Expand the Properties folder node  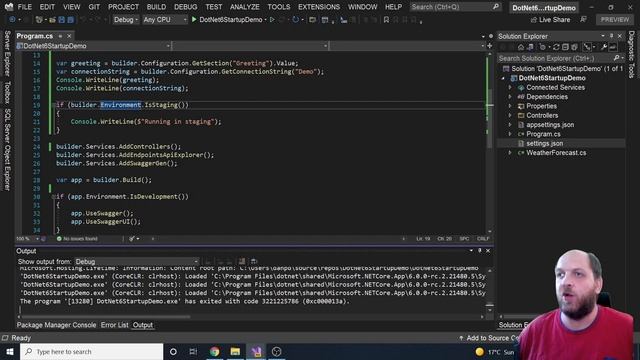(510, 106)
